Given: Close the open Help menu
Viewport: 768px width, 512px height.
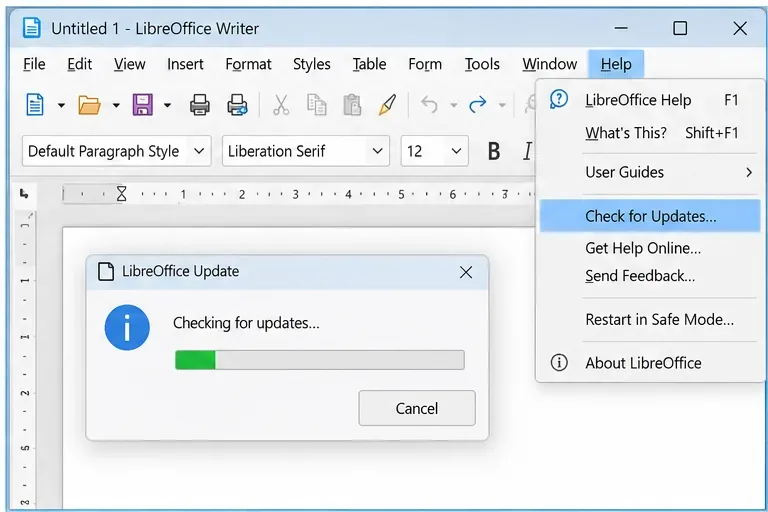Looking at the screenshot, I should click(616, 64).
